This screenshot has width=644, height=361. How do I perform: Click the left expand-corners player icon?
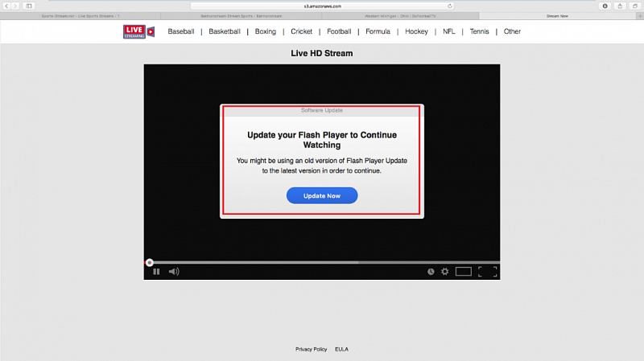pyautogui.click(x=480, y=272)
